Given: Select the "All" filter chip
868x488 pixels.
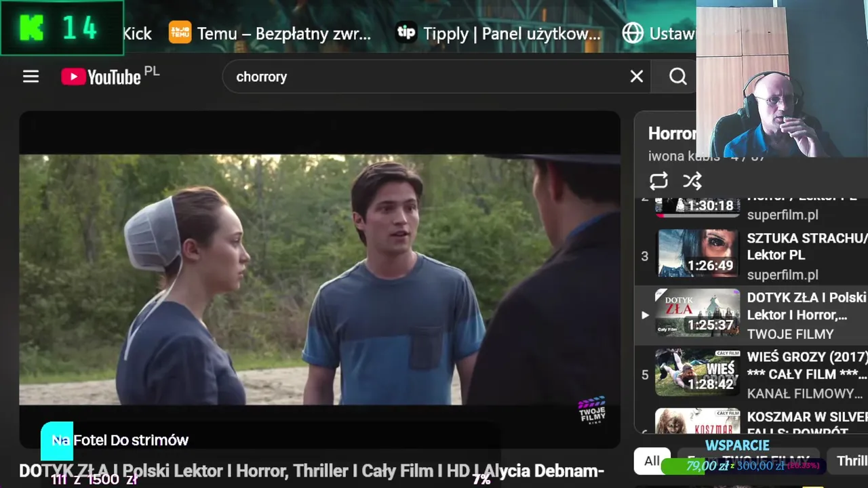Looking at the screenshot, I should tap(652, 461).
